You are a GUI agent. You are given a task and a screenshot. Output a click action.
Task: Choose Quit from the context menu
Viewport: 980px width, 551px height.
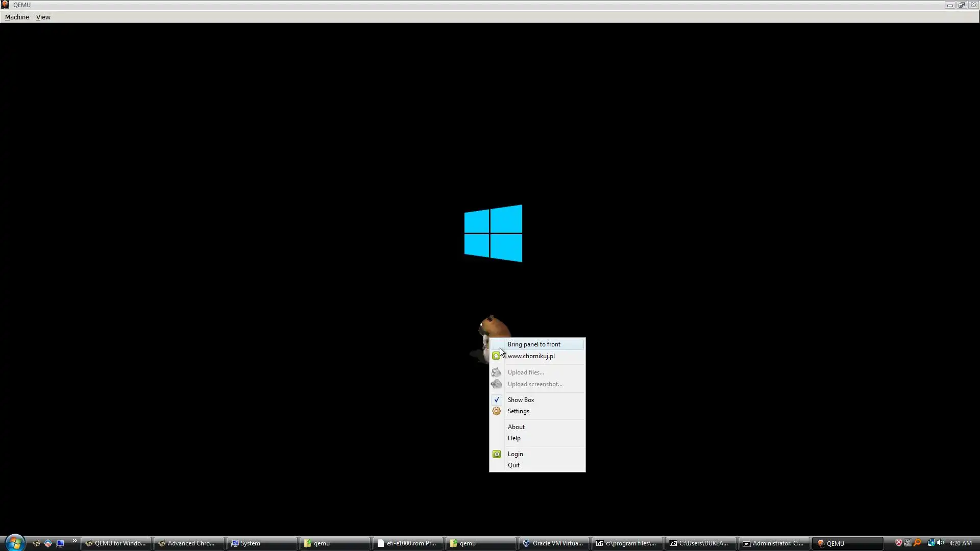coord(513,465)
